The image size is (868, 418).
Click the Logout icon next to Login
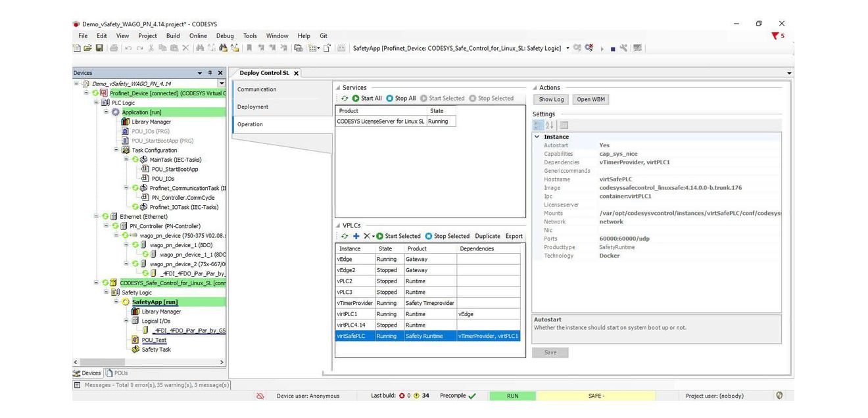click(589, 48)
